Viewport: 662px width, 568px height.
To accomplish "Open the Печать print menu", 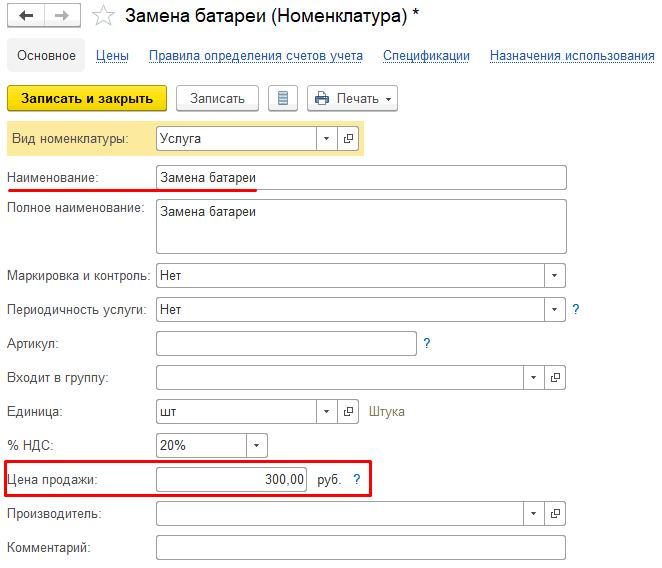I will [352, 98].
